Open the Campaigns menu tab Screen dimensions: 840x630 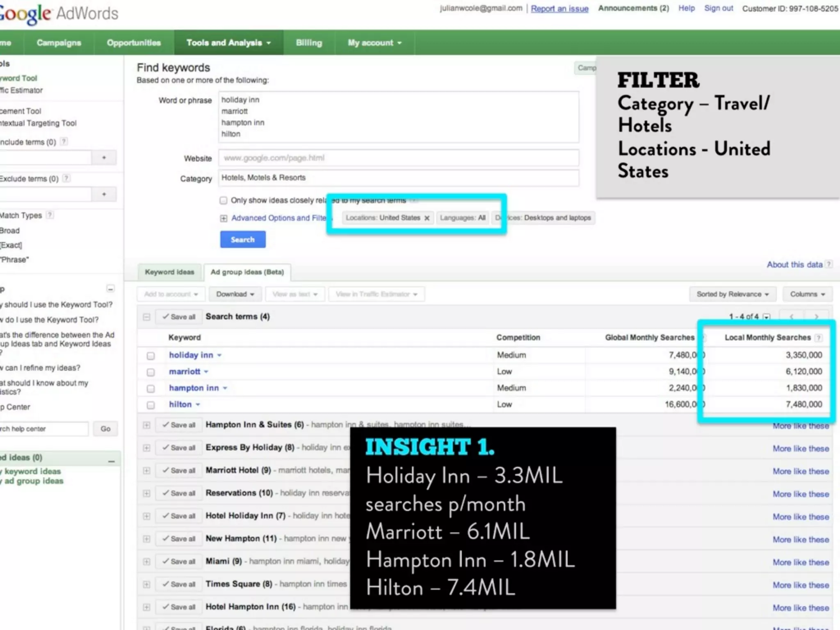59,43
